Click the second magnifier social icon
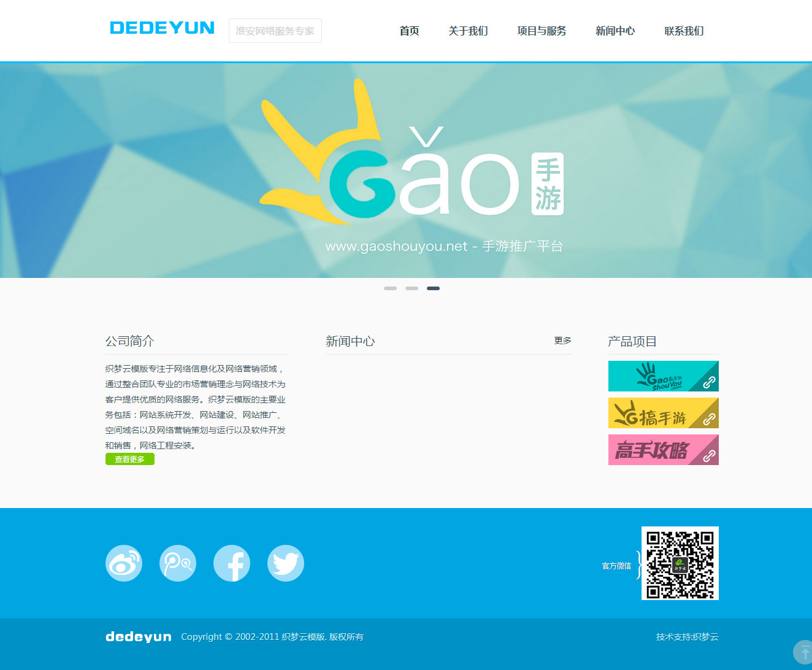This screenshot has height=670, width=812. point(177,563)
